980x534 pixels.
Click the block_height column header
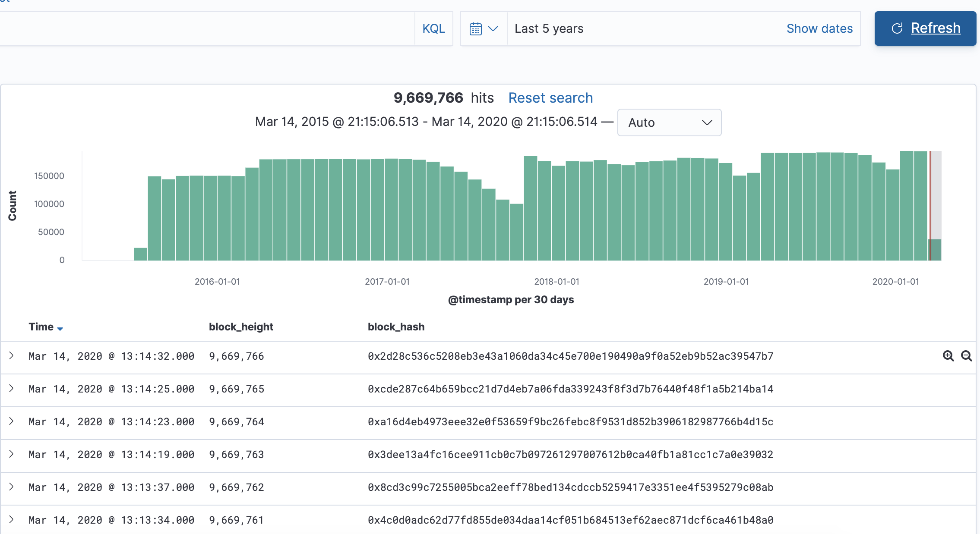(x=241, y=327)
